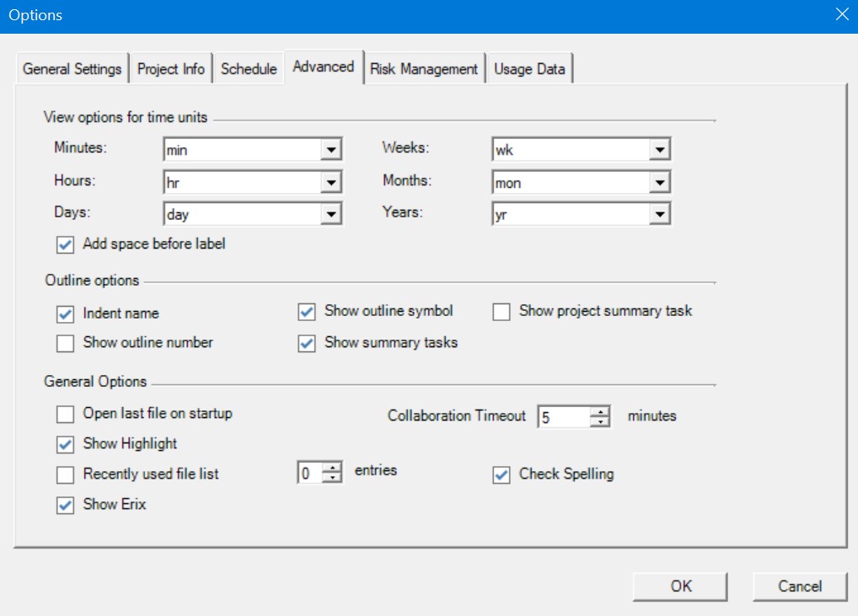This screenshot has height=616, width=858.
Task: Disable Show outline symbol
Action: pos(307,312)
